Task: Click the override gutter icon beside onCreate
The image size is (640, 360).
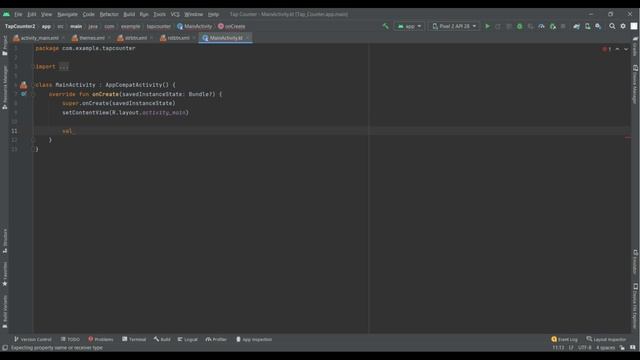Action: tap(24, 94)
